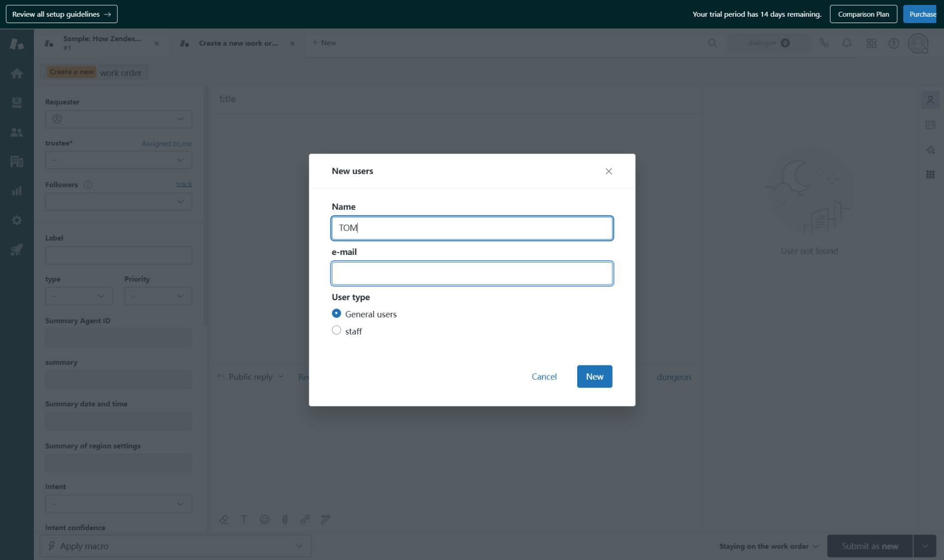Image resolution: width=944 pixels, height=560 pixels.
Task: Click the text formatting T icon
Action: point(244,519)
